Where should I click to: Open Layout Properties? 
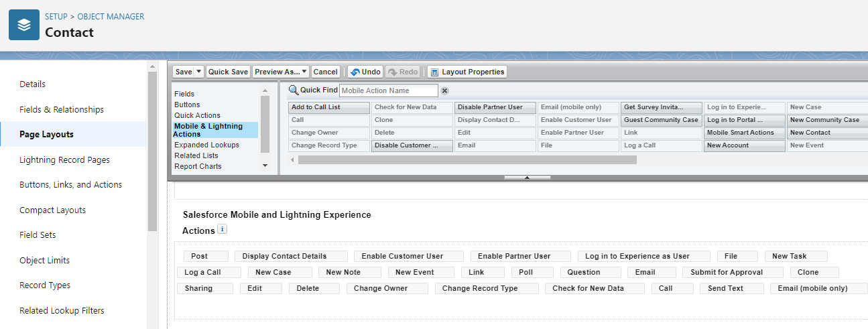point(467,72)
